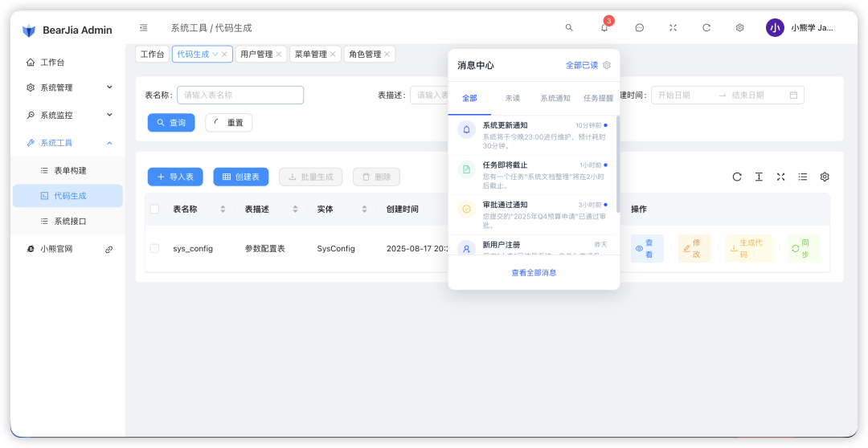Viewport: 868px width, 448px height.
Task: Click the table refresh icon
Action: pyautogui.click(x=737, y=177)
